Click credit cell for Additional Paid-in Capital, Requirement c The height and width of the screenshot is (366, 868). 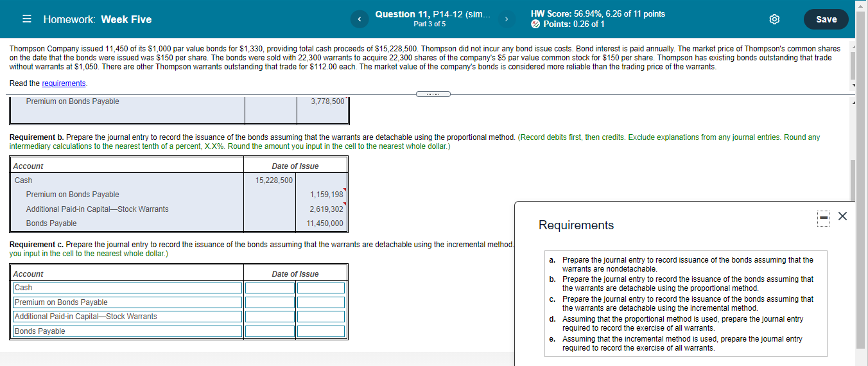322,317
